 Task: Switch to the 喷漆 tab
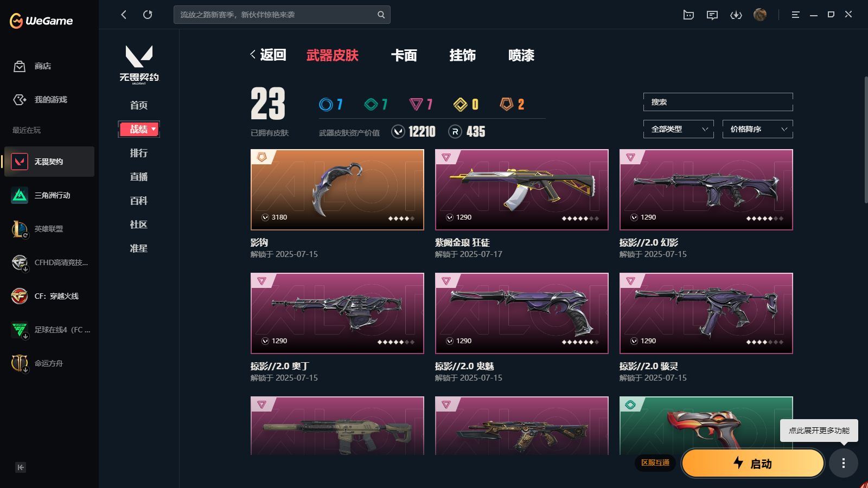click(521, 55)
